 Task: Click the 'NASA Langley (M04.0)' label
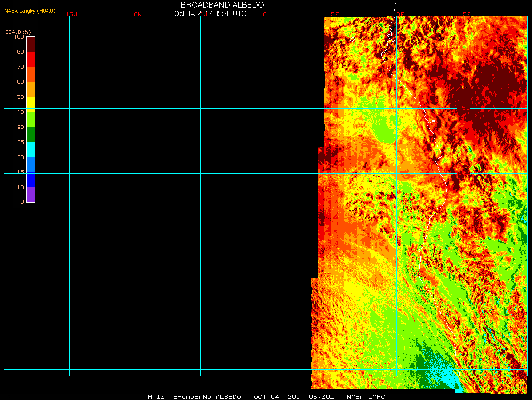coord(30,11)
